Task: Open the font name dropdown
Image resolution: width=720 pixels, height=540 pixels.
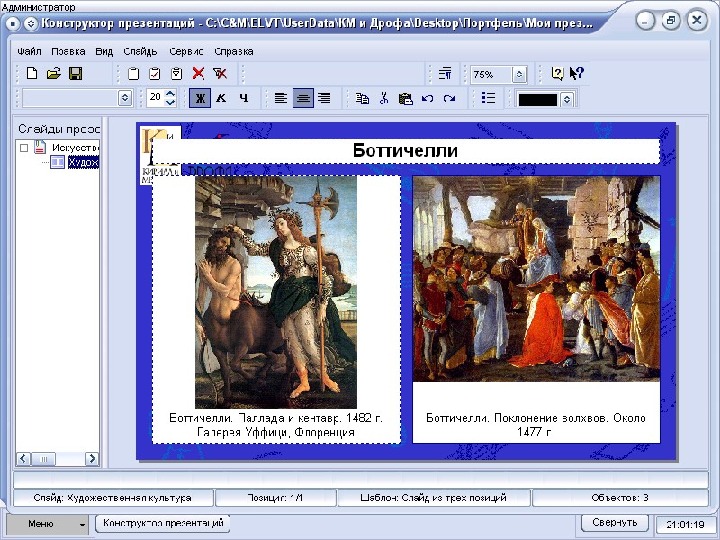Action: [x=125, y=98]
